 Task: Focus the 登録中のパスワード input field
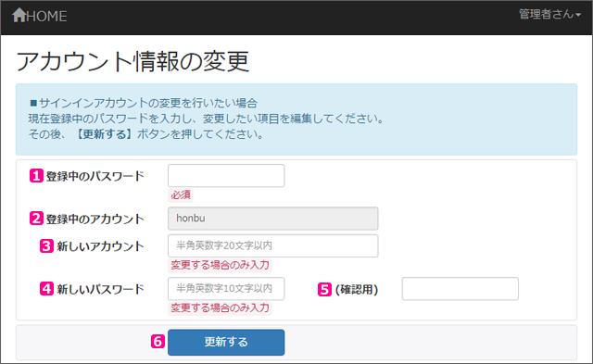click(226, 175)
